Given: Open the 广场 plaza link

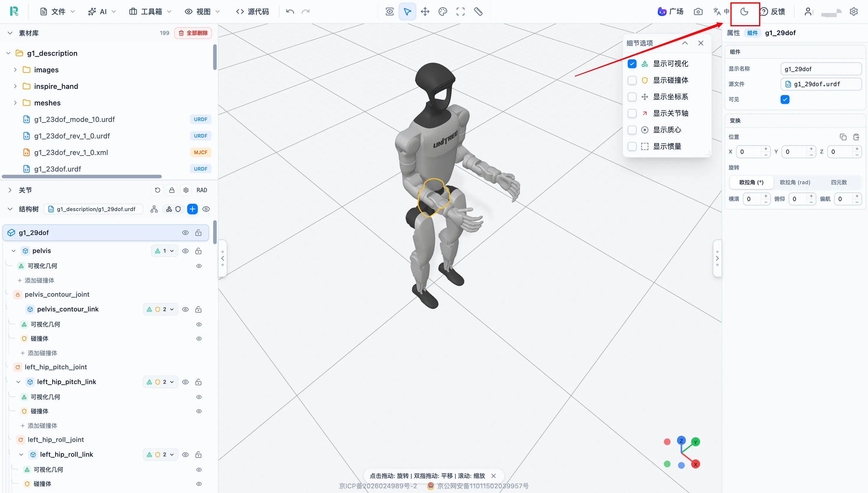Looking at the screenshot, I should pos(671,12).
